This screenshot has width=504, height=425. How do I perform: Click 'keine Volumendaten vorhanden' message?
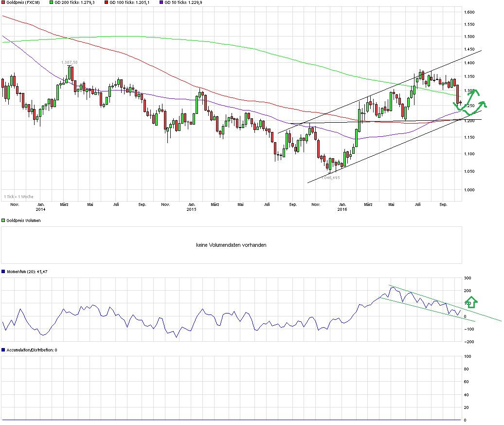coord(231,245)
